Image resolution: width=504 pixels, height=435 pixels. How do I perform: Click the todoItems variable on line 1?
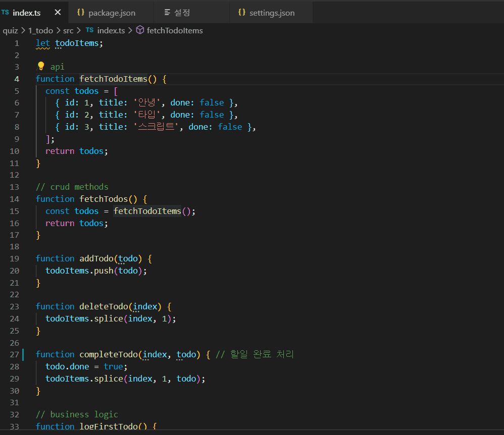(x=77, y=43)
